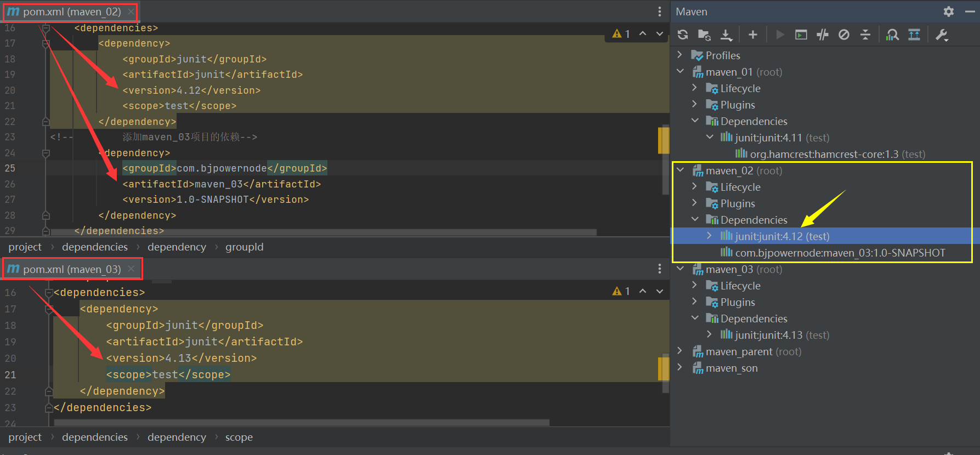This screenshot has width=980, height=455.
Task: Click the Download Sources and Documentation icon
Action: pyautogui.click(x=726, y=35)
